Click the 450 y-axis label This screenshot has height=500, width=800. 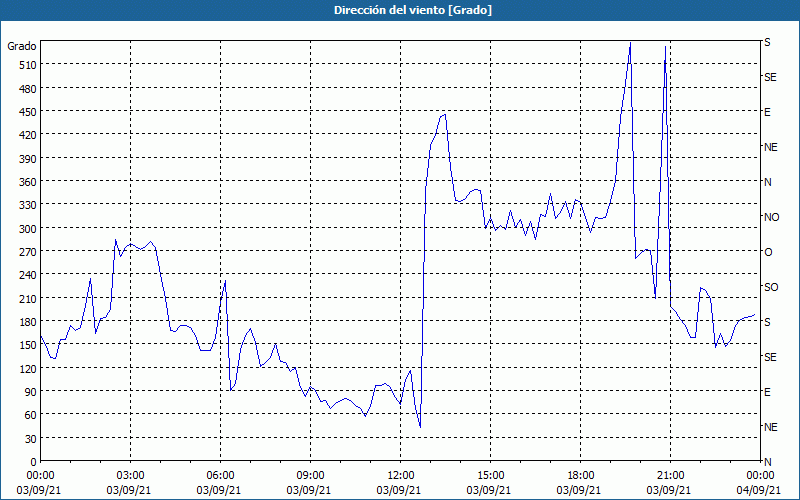pos(28,112)
